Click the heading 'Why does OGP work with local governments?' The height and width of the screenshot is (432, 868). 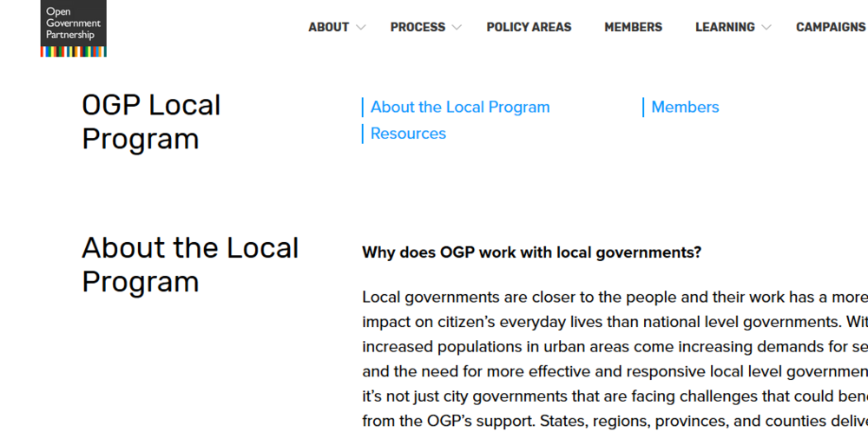(x=531, y=252)
